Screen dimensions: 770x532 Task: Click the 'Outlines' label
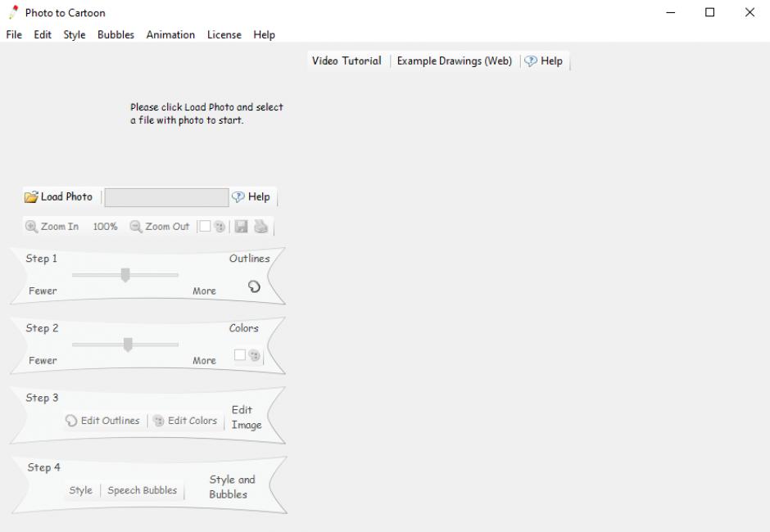point(250,259)
